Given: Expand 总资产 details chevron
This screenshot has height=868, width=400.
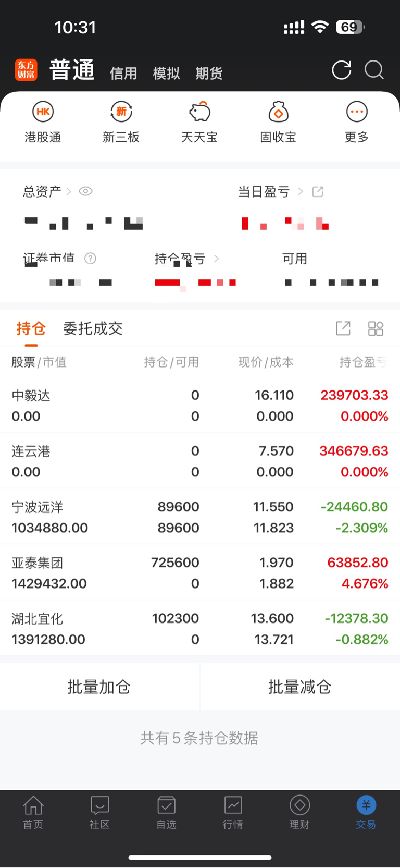Looking at the screenshot, I should pos(69,192).
